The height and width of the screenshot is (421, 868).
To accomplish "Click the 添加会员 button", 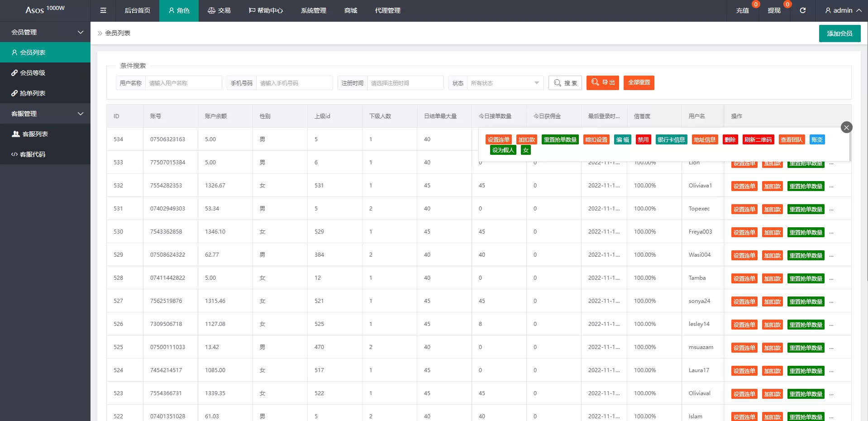I will (x=839, y=33).
